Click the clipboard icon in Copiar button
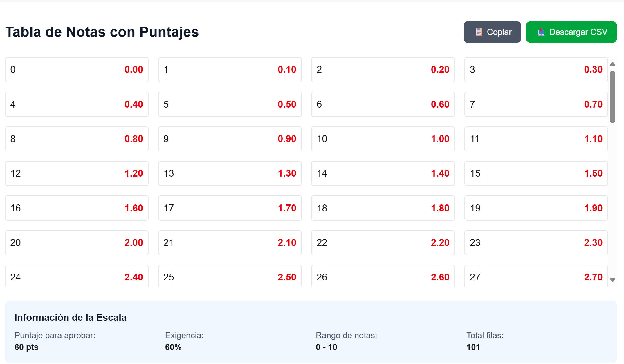This screenshot has width=624, height=364. (x=479, y=32)
